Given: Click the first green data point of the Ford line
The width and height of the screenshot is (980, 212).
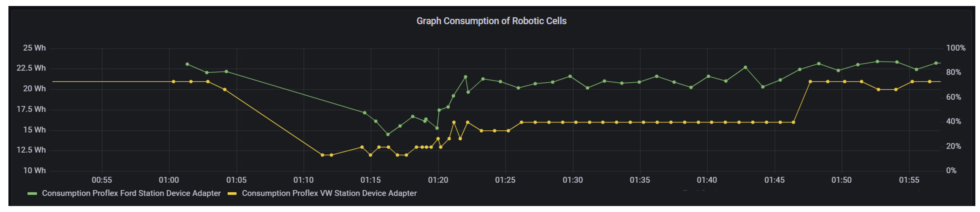Looking at the screenshot, I should point(187,64).
